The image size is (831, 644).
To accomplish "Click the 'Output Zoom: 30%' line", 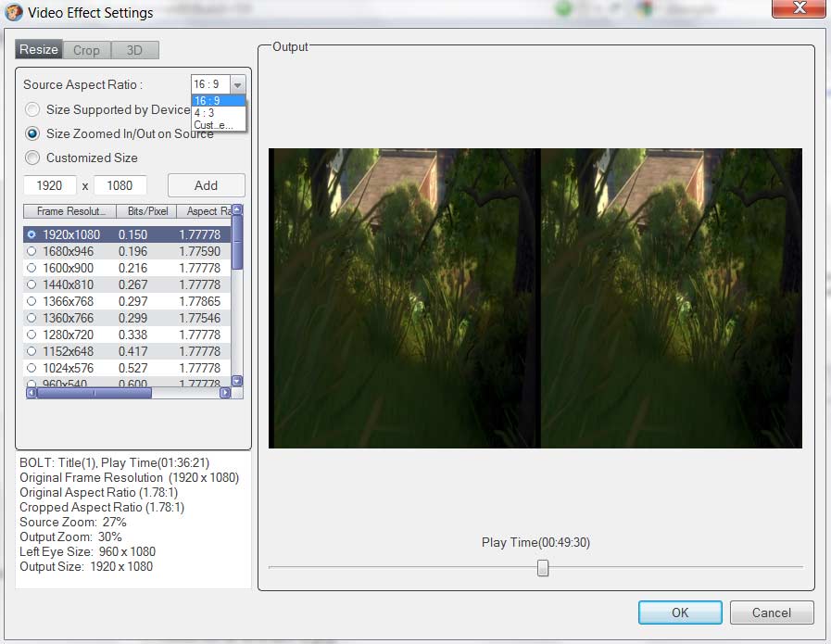I will click(71, 537).
